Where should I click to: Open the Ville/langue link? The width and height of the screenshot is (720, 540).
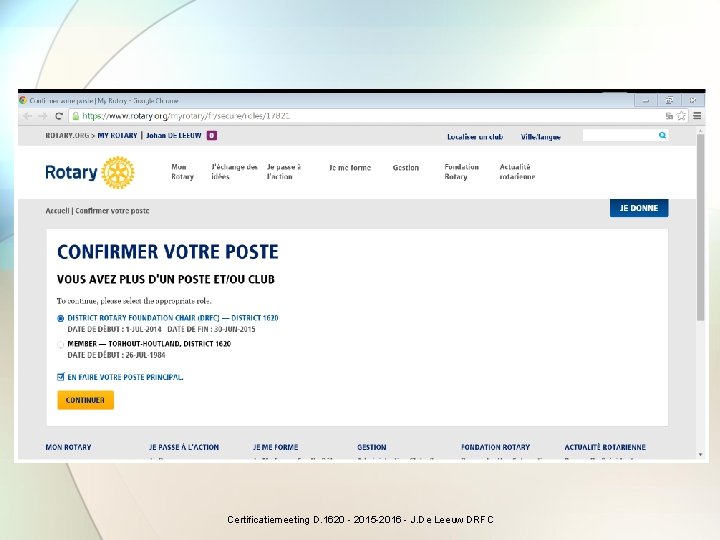point(540,137)
